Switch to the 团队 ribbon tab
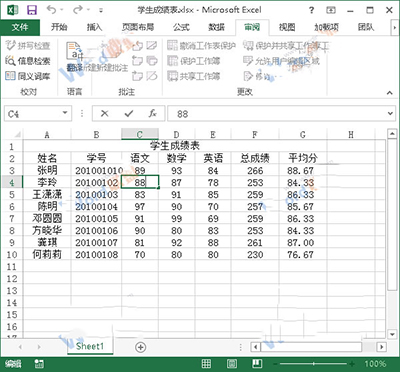This screenshot has width=400, height=372. click(x=366, y=27)
